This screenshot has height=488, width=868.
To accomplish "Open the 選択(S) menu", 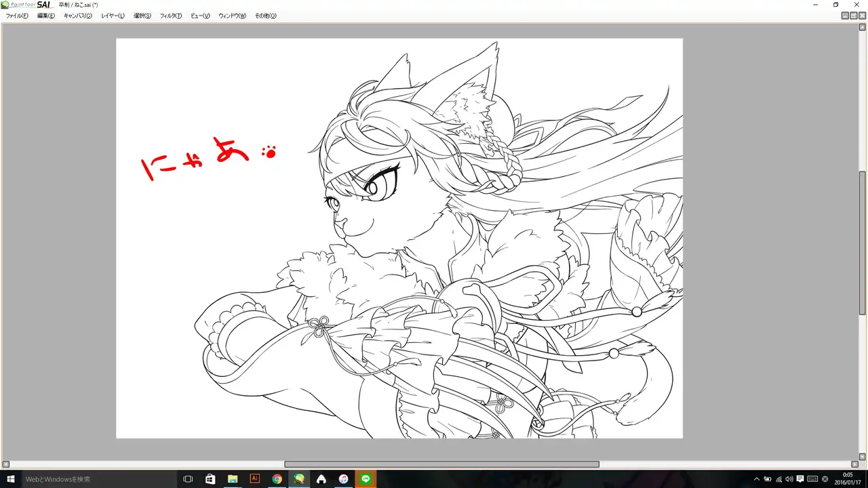I will pyautogui.click(x=142, y=16).
